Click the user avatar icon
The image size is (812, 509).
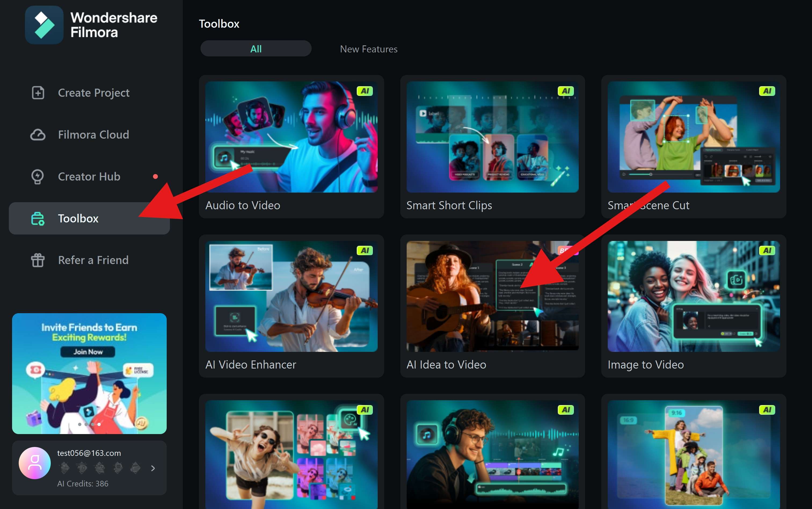35,463
